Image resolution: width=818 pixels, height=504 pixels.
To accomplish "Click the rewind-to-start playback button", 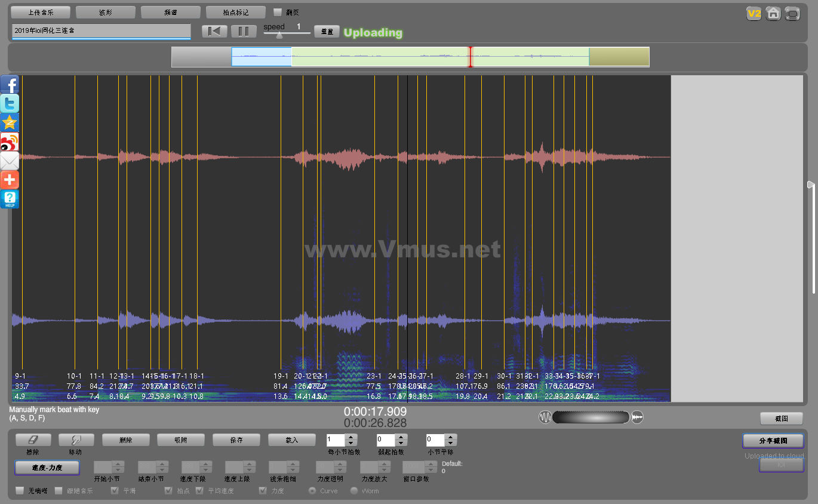I will pyautogui.click(x=214, y=32).
